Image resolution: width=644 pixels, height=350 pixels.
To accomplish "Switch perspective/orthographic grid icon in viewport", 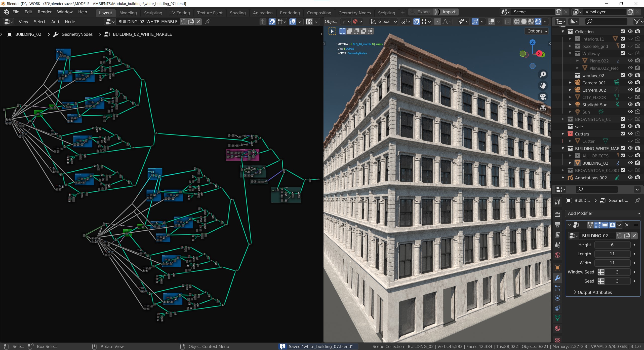I will [543, 108].
